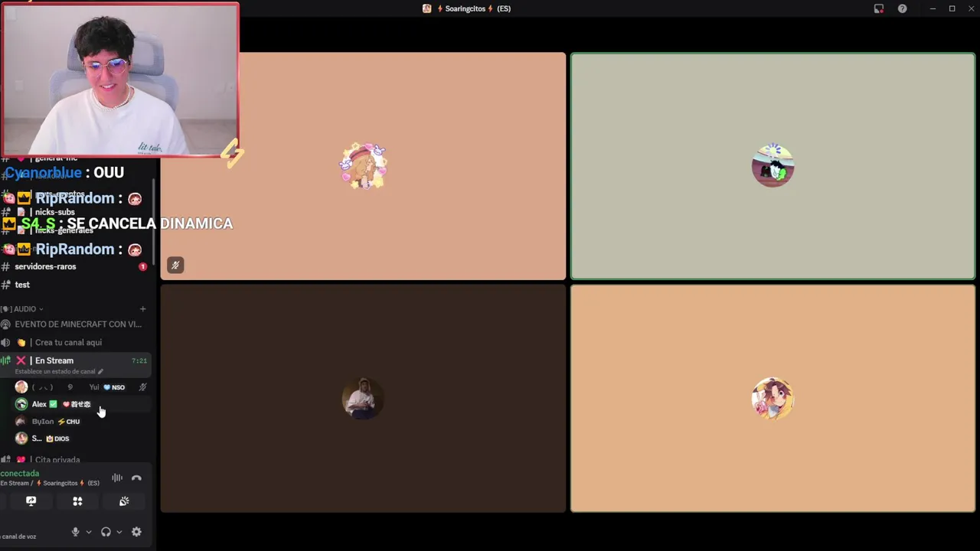Click the unread badge on servidores-raros

142,267
